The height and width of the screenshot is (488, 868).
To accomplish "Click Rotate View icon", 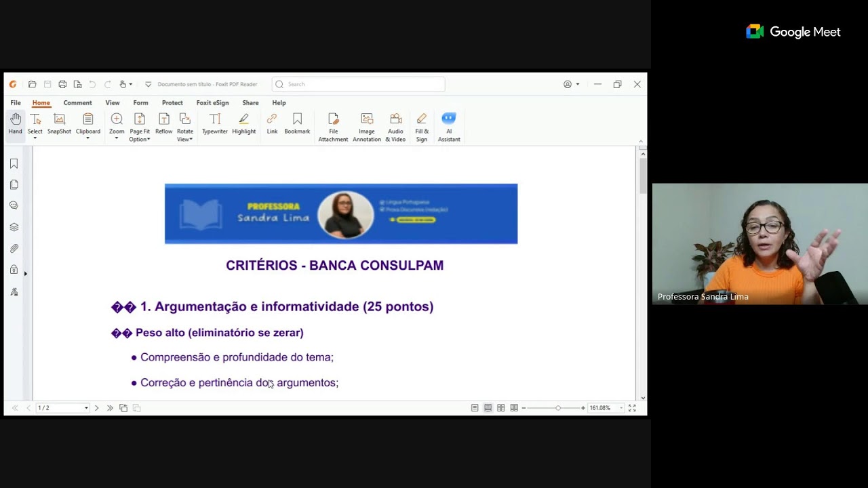I will [185, 119].
